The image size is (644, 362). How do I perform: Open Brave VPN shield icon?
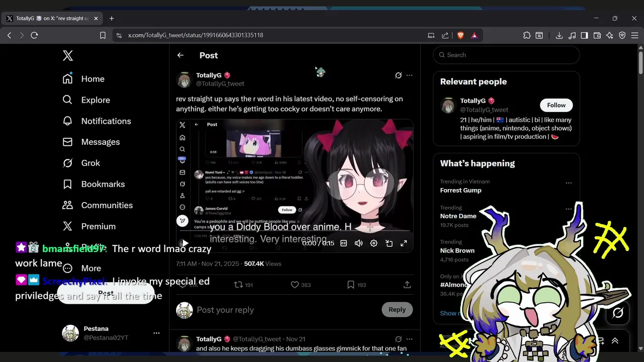(622, 35)
